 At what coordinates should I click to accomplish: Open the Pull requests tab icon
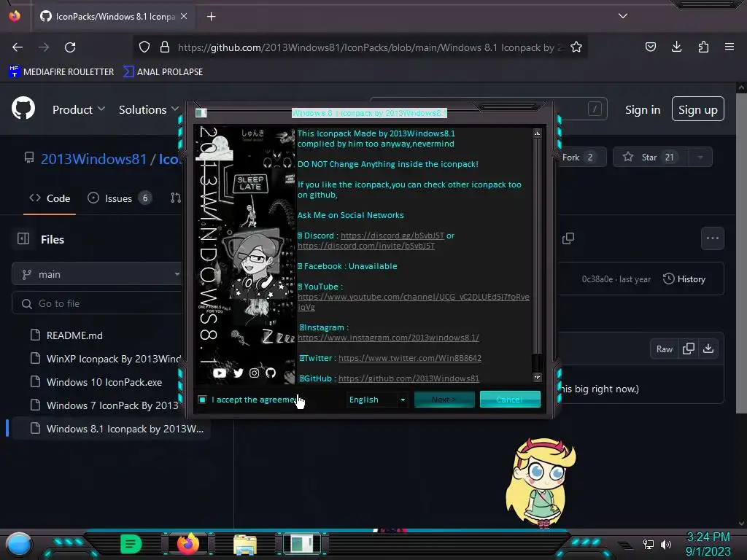tap(175, 198)
